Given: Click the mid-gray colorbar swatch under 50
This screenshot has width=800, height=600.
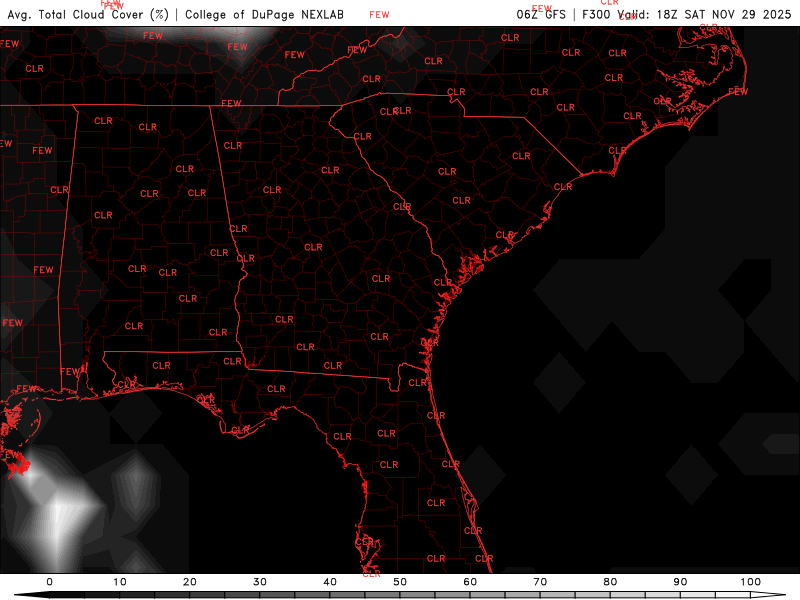Looking at the screenshot, I should [x=418, y=595].
